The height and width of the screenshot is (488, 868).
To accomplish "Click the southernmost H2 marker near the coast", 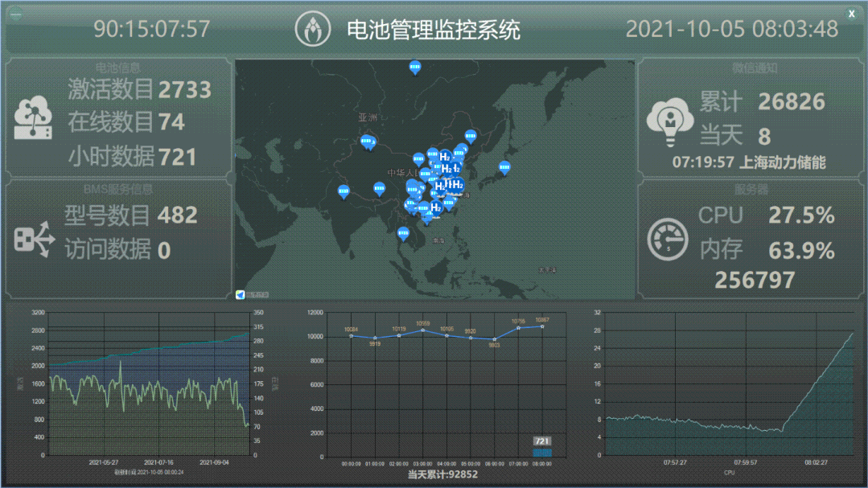I will [x=436, y=207].
